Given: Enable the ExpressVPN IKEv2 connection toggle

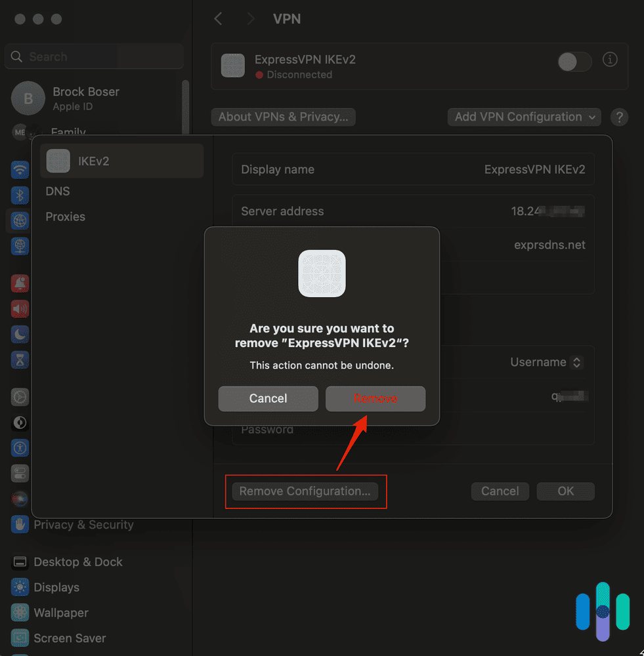Looking at the screenshot, I should [x=574, y=62].
